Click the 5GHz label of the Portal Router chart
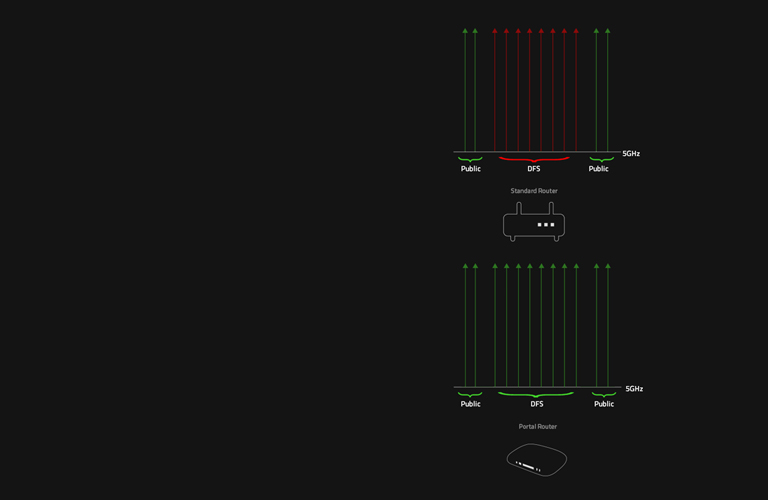Image resolution: width=768 pixels, height=500 pixels. tap(634, 389)
